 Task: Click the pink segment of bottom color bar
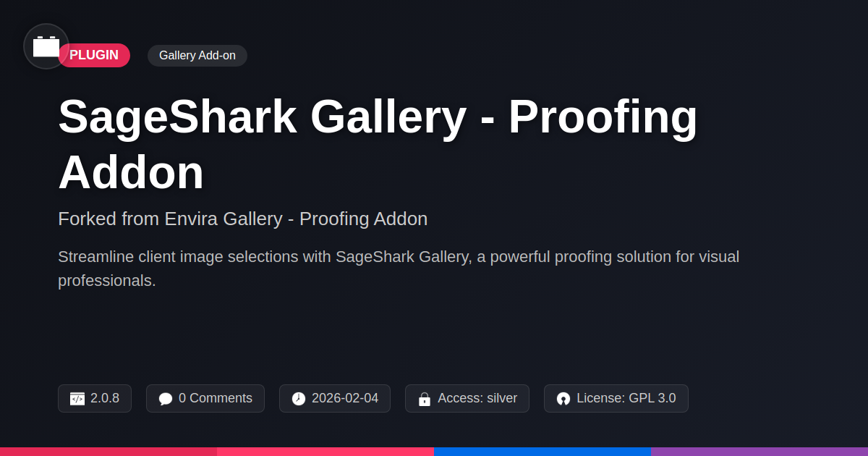[325, 451]
